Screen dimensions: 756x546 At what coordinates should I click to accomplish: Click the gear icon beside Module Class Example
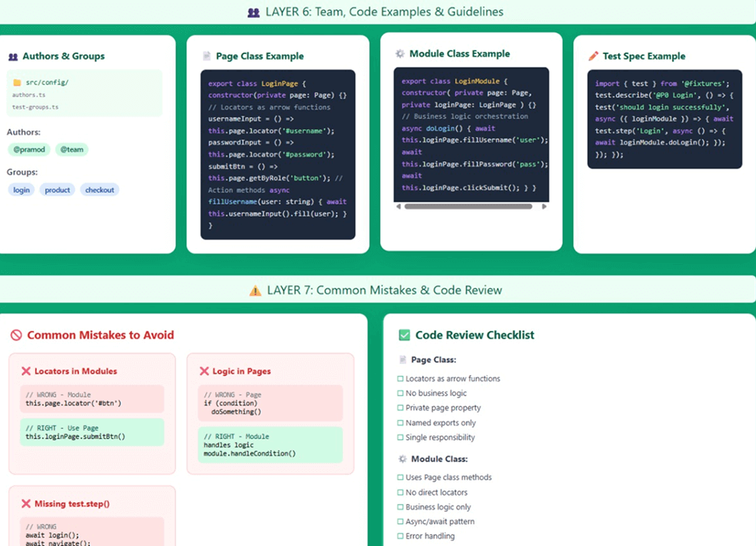click(400, 53)
